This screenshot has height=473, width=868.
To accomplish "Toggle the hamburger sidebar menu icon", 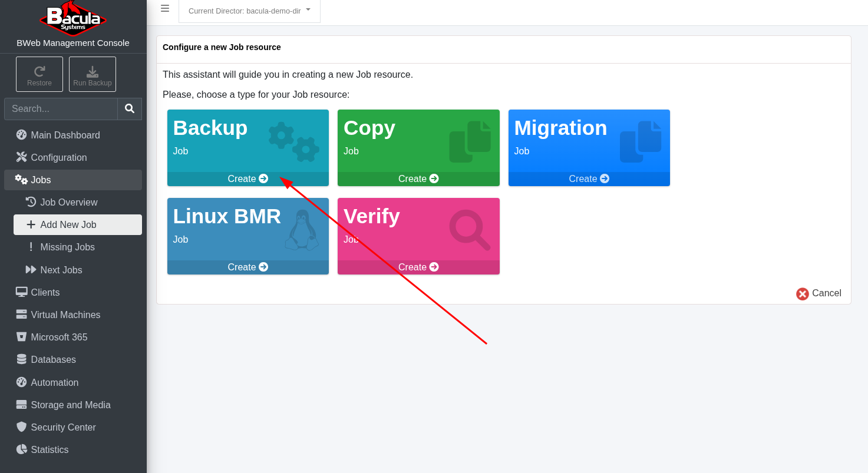I will [x=165, y=8].
